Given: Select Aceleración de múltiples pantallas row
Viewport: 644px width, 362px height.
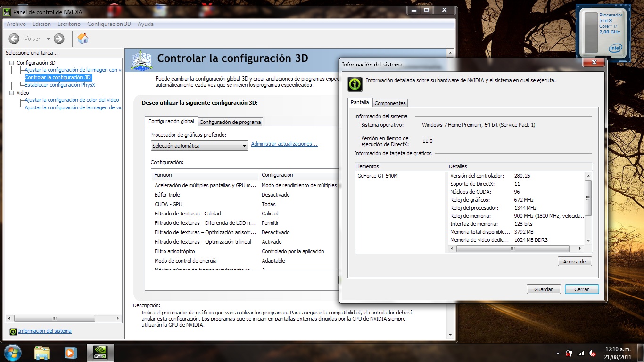Looking at the screenshot, I should [245, 185].
